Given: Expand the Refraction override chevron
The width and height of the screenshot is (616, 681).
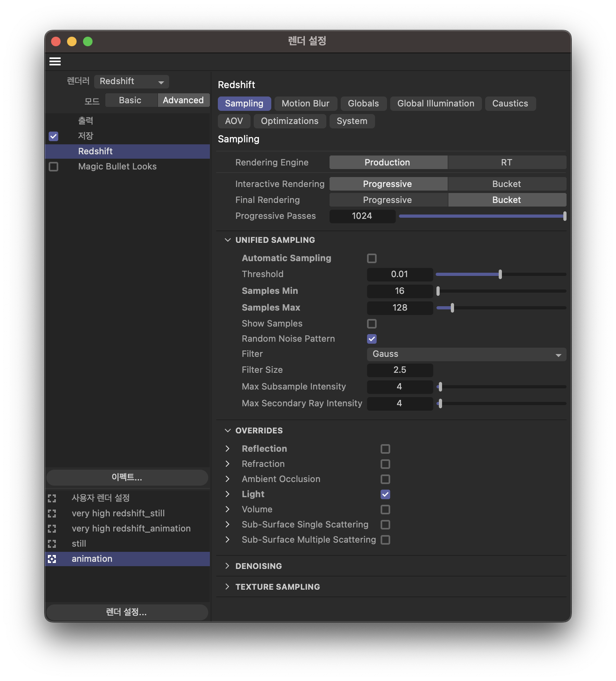Looking at the screenshot, I should click(x=227, y=464).
